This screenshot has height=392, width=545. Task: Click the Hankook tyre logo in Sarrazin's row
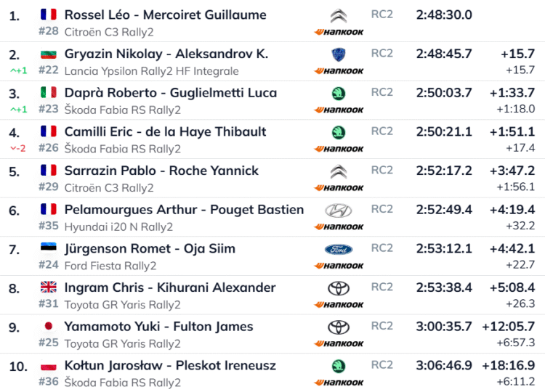click(339, 188)
